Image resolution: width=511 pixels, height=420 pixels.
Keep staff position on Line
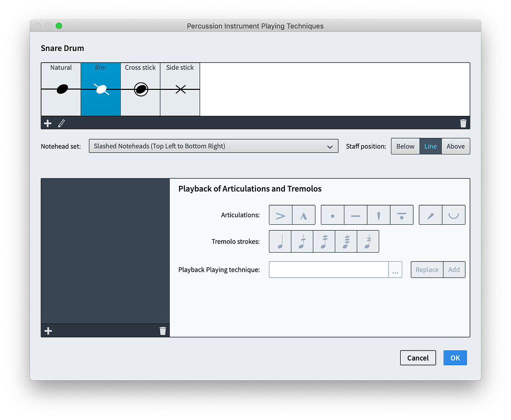tap(430, 146)
